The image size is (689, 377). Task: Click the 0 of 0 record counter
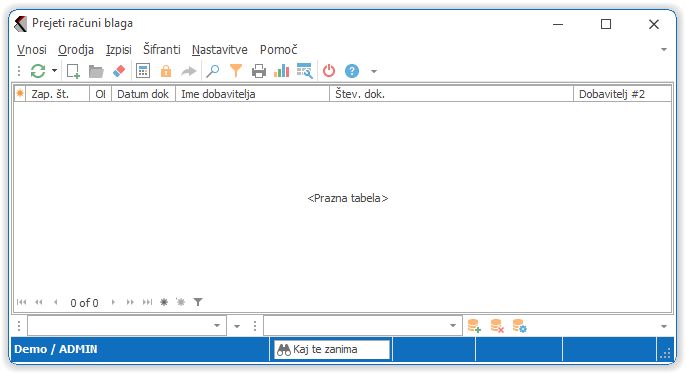tap(84, 303)
